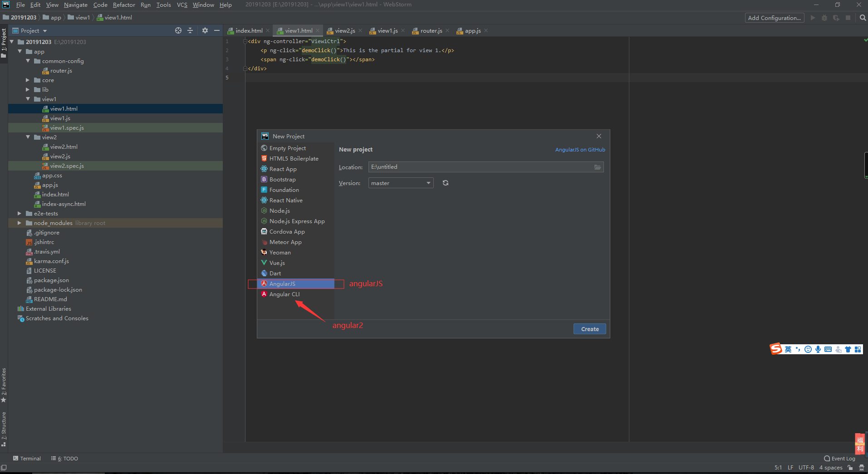Close the app.js editor tab
Viewport: 868px width, 474px height.
pos(486,30)
